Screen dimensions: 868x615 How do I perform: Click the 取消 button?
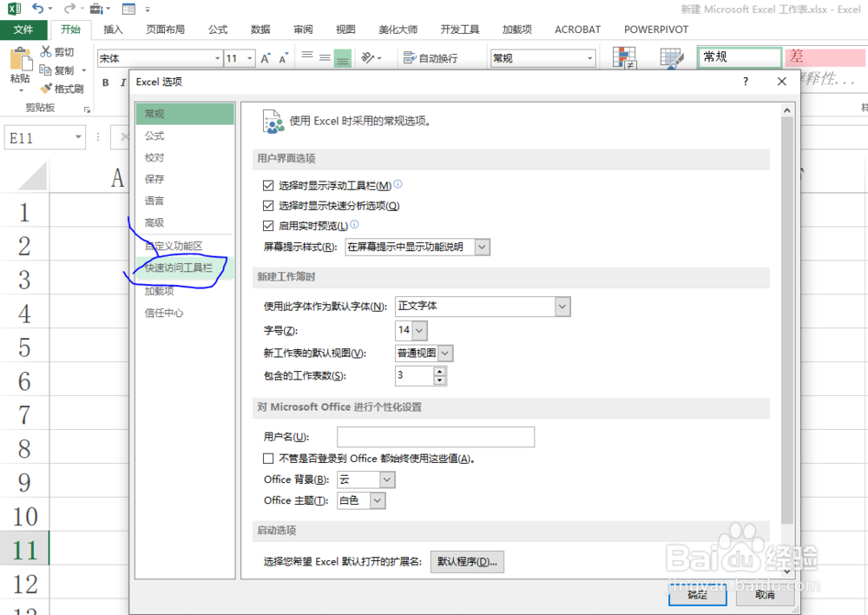(x=765, y=594)
